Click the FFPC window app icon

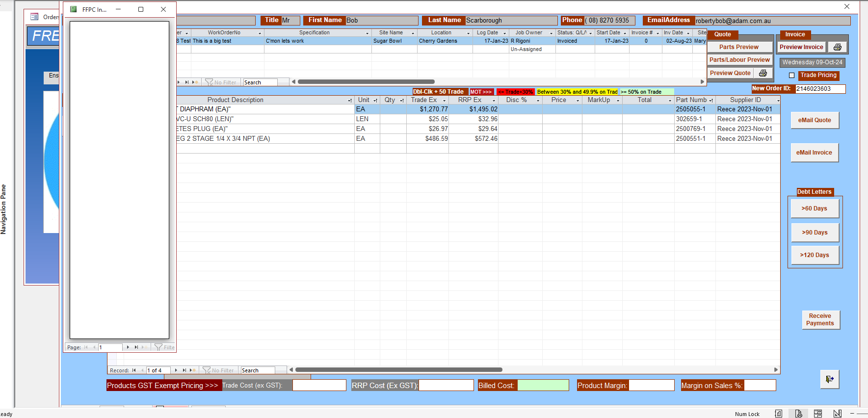(x=74, y=9)
